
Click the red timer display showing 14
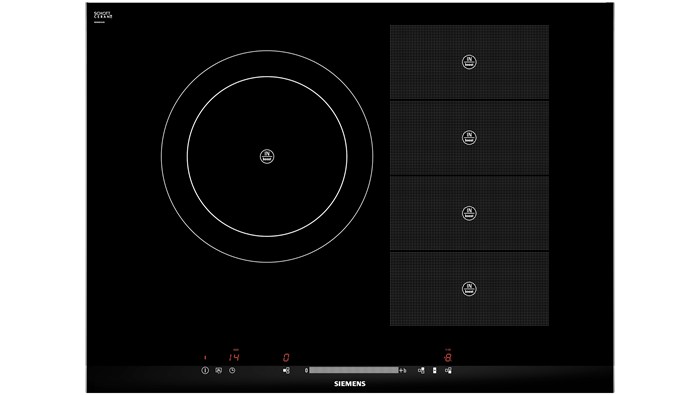point(234,357)
